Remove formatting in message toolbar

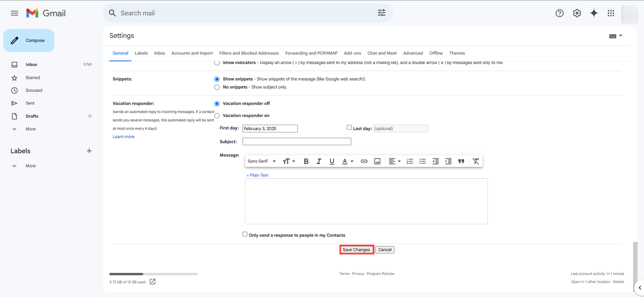point(476,161)
